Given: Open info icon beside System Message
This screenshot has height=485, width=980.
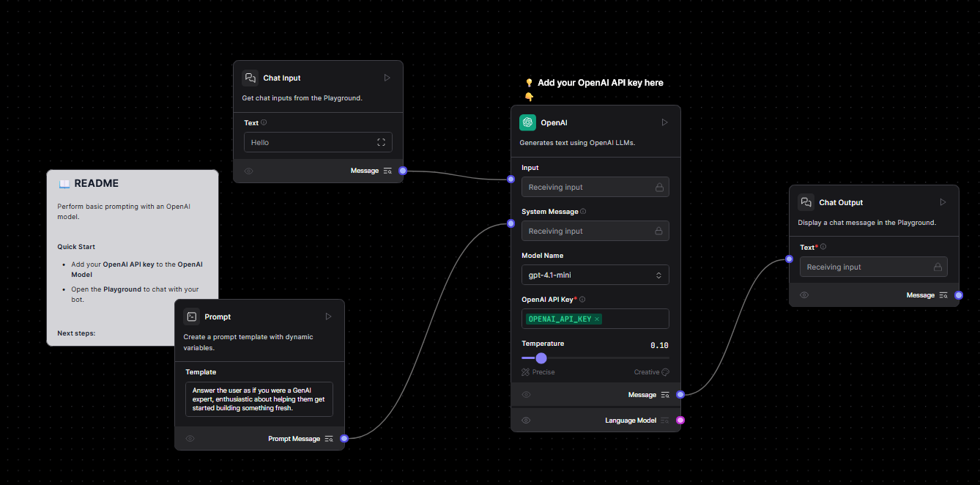Looking at the screenshot, I should 583,212.
